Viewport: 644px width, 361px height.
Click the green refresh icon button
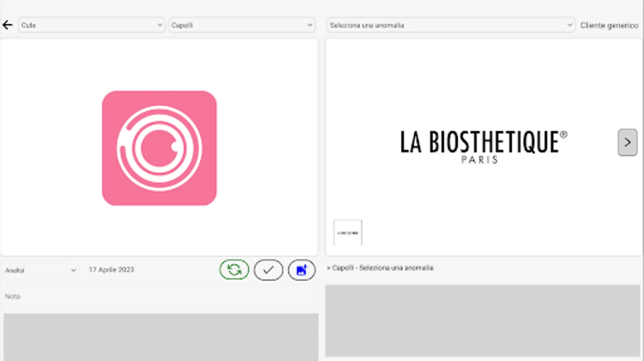[x=234, y=270]
